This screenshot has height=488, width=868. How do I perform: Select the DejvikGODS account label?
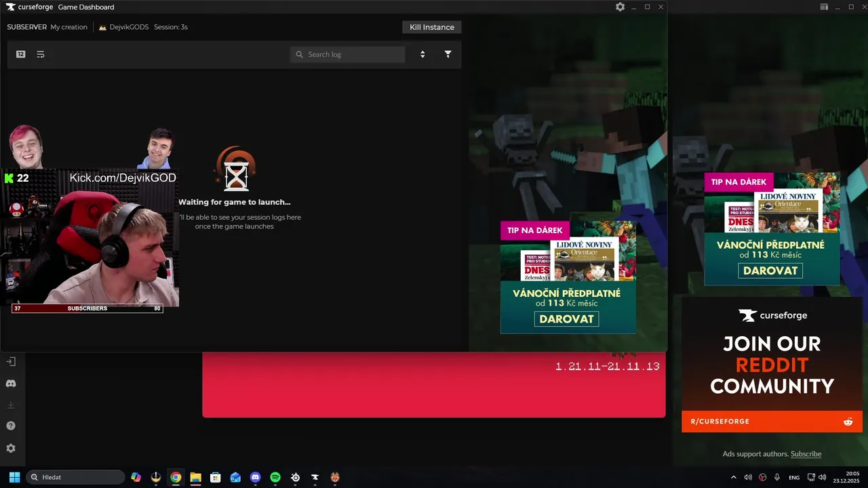tap(129, 27)
